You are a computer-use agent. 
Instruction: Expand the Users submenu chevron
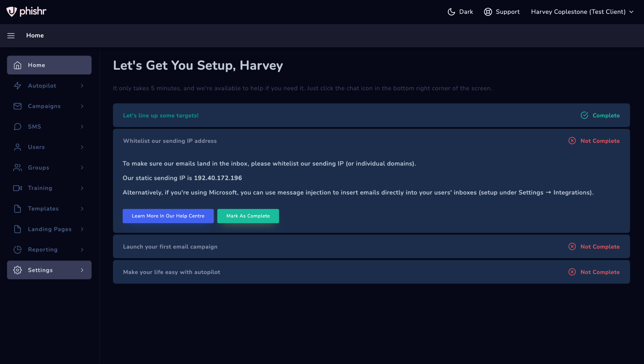pos(82,147)
